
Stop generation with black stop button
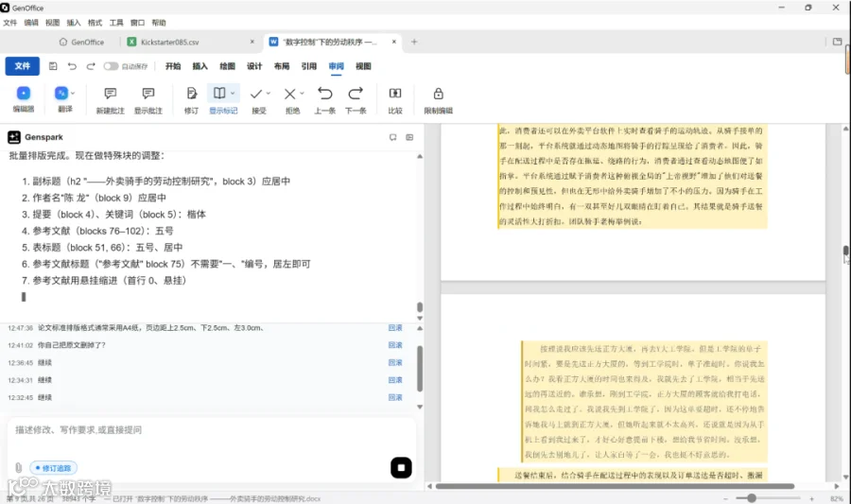[x=401, y=468]
